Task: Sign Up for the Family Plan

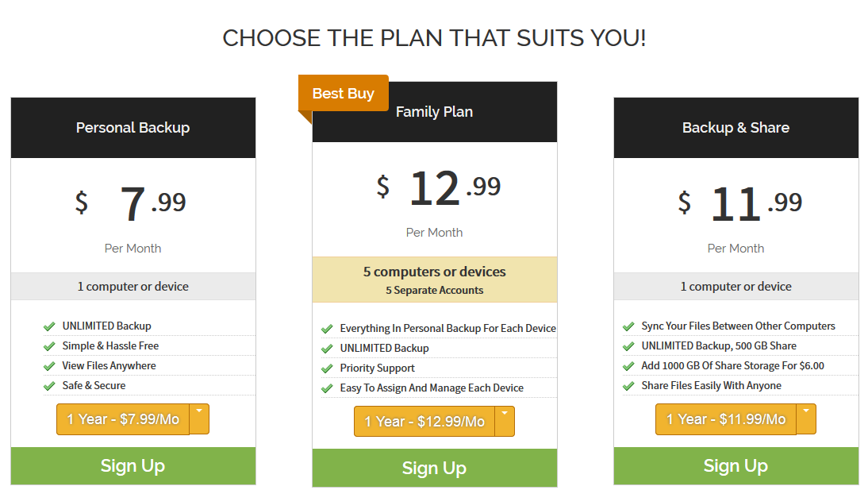Action: coord(434,469)
